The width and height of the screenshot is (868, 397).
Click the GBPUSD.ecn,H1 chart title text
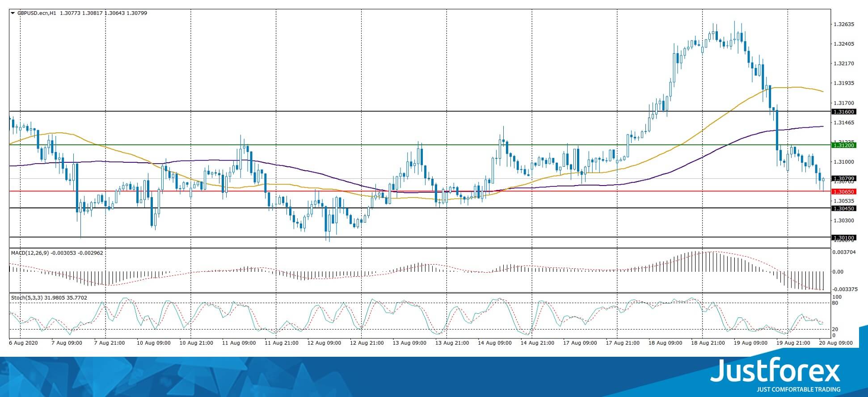[x=37, y=13]
